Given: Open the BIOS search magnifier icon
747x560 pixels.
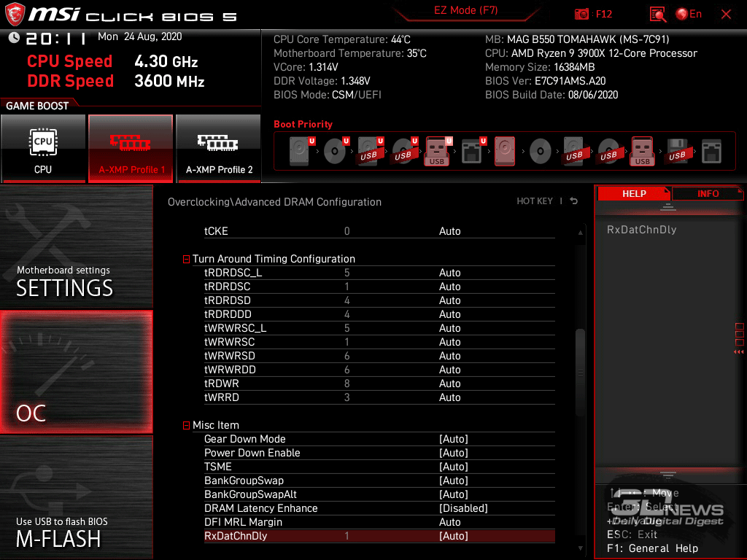Looking at the screenshot, I should 657,15.
